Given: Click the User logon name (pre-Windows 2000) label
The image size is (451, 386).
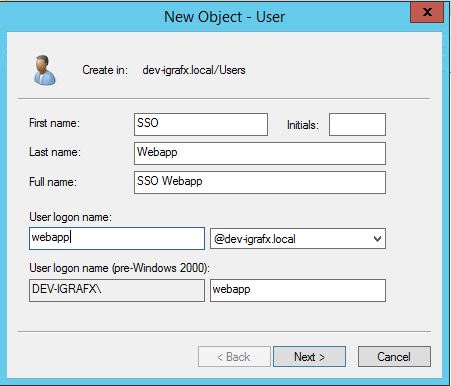Looking at the screenshot, I should [x=120, y=268].
